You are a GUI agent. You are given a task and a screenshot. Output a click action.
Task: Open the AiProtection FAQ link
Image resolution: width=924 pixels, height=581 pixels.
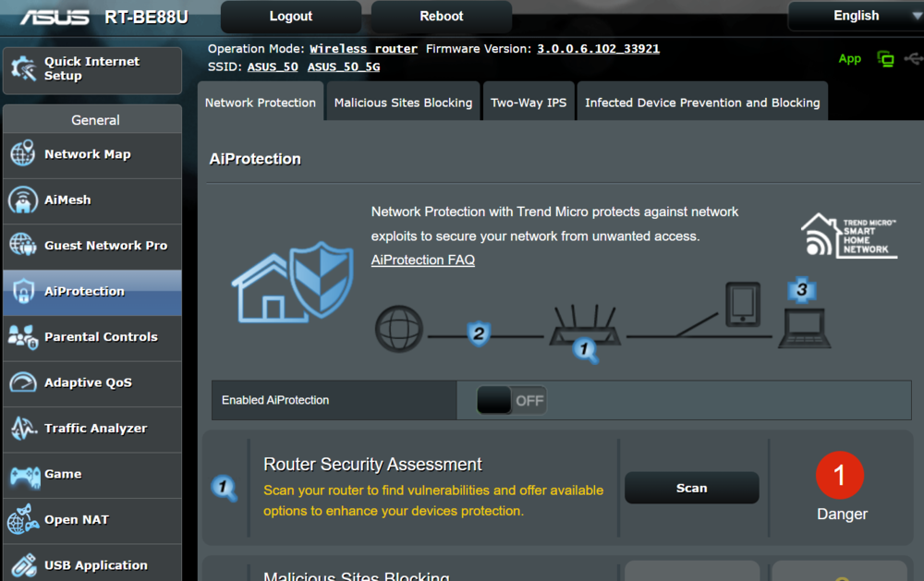(x=422, y=260)
